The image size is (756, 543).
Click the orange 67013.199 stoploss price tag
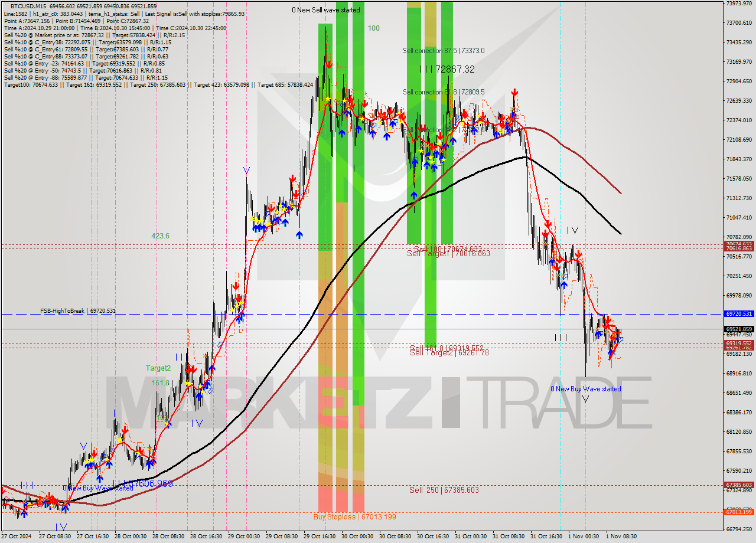[x=739, y=512]
